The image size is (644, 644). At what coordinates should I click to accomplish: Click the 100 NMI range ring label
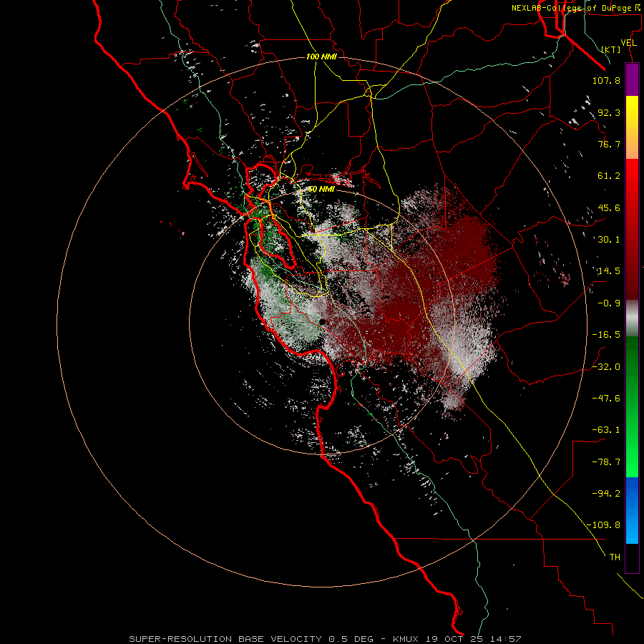(x=321, y=57)
